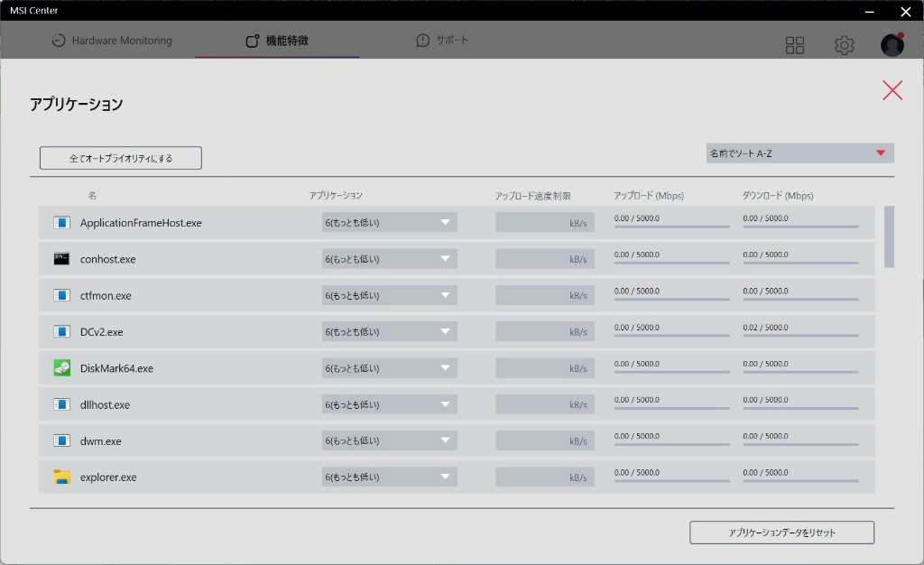Select the dwm.exe name
924x565 pixels.
tap(101, 441)
